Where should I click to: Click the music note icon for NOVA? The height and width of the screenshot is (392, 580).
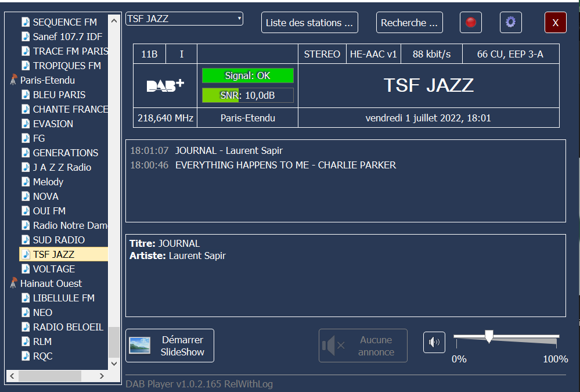coord(26,196)
